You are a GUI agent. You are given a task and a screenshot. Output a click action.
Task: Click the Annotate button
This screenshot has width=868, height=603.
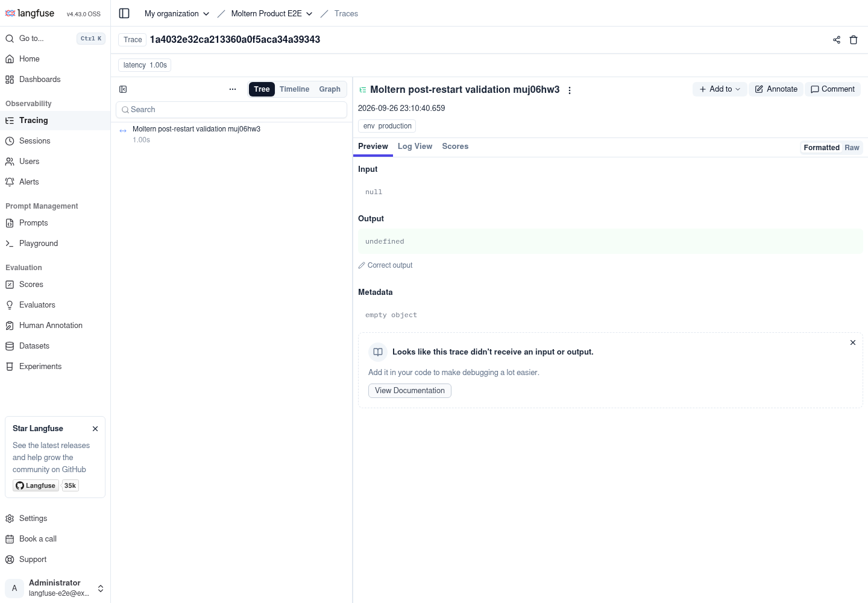[776, 89]
